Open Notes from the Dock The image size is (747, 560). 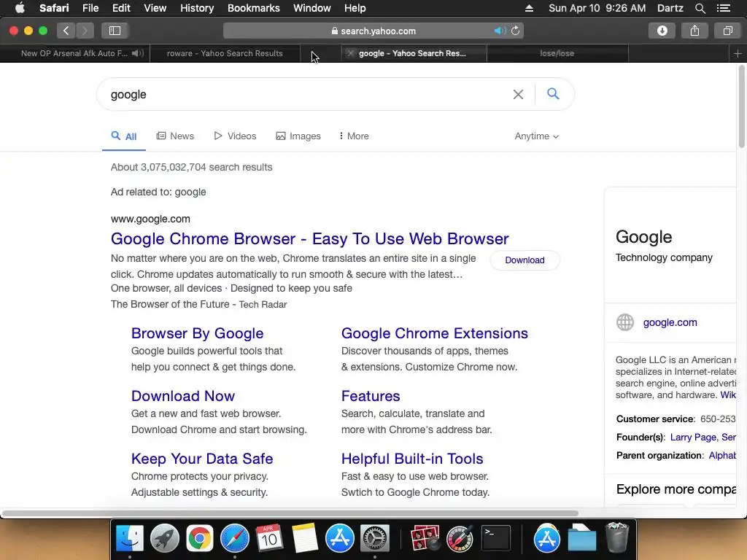click(x=304, y=538)
